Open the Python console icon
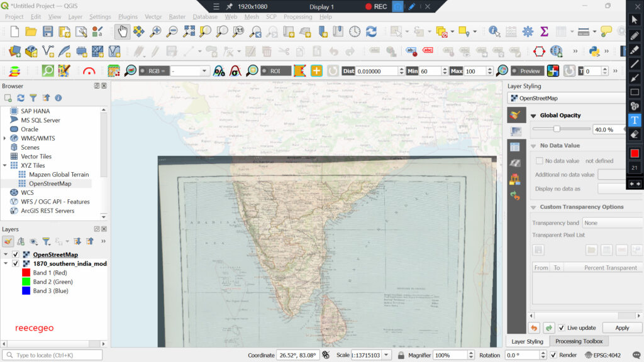644x362 pixels. point(594,52)
